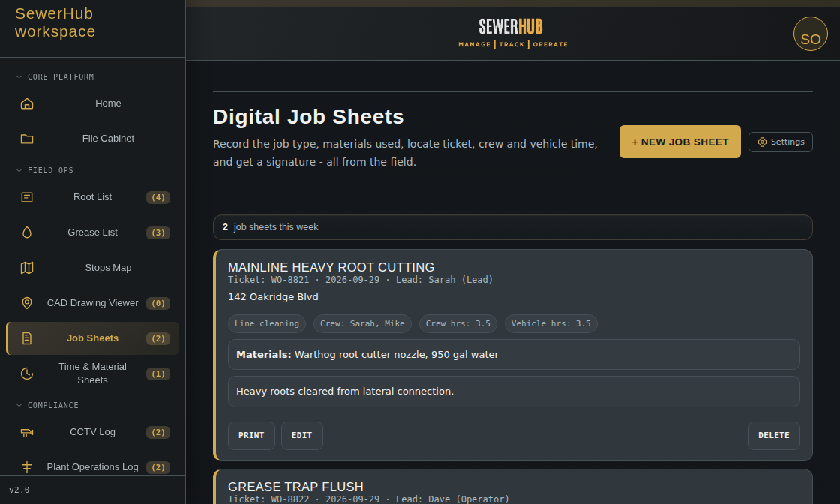The height and width of the screenshot is (504, 840).
Task: Open Stops Map
Action: (x=93, y=268)
